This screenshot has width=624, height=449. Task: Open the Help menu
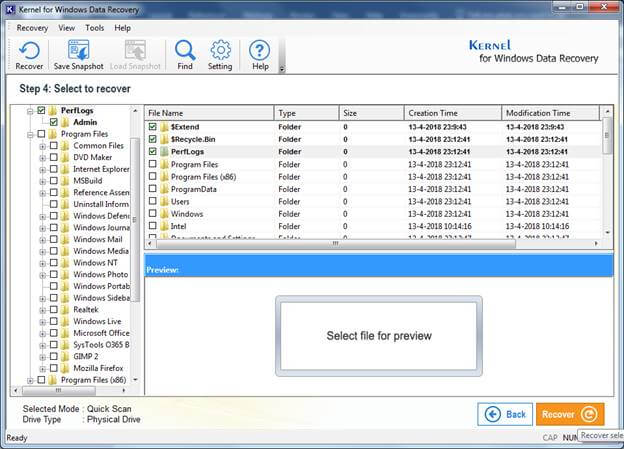[122, 28]
